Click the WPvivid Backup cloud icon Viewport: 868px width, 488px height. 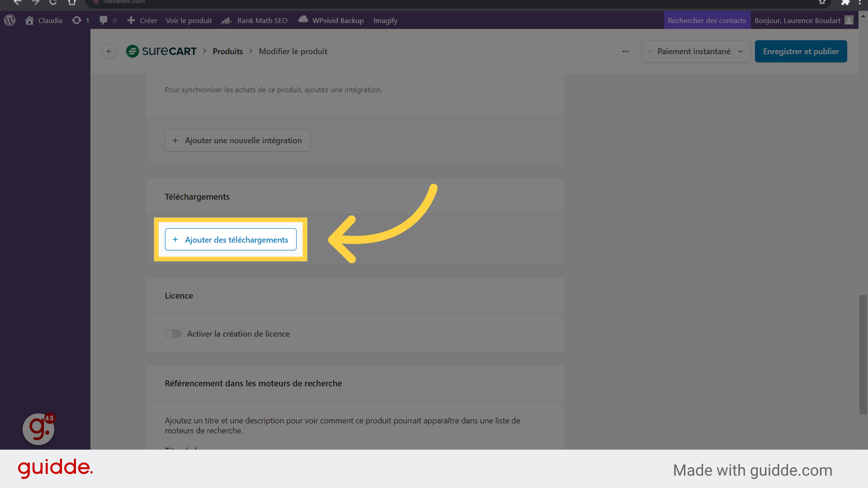coord(303,19)
